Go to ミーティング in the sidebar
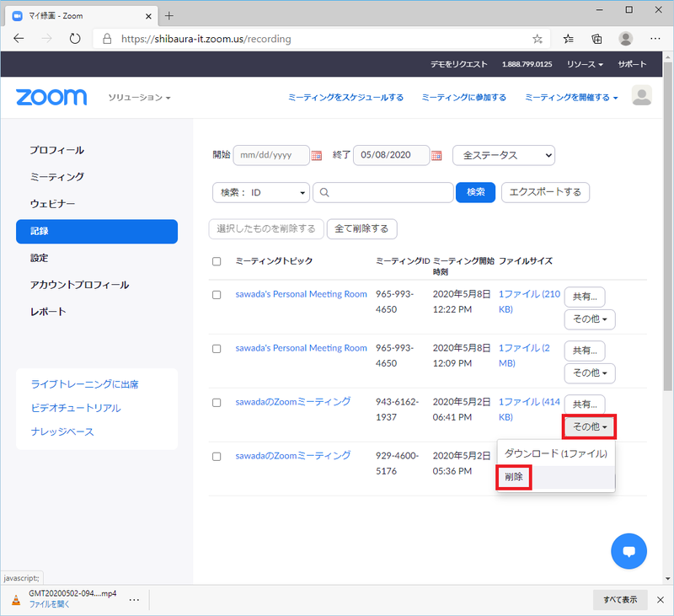This screenshot has width=674, height=616. coord(56,177)
